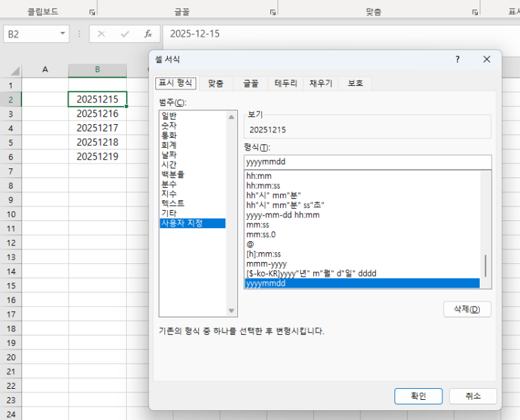Select cell containing 20251218
Image resolution: width=520 pixels, height=420 pixels.
pos(98,142)
